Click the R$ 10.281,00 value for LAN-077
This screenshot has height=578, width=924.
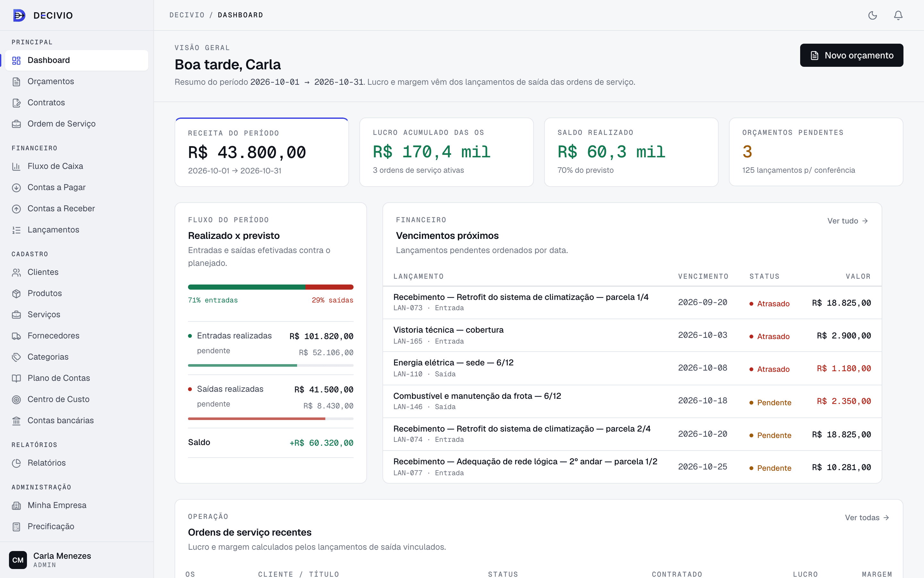point(841,468)
